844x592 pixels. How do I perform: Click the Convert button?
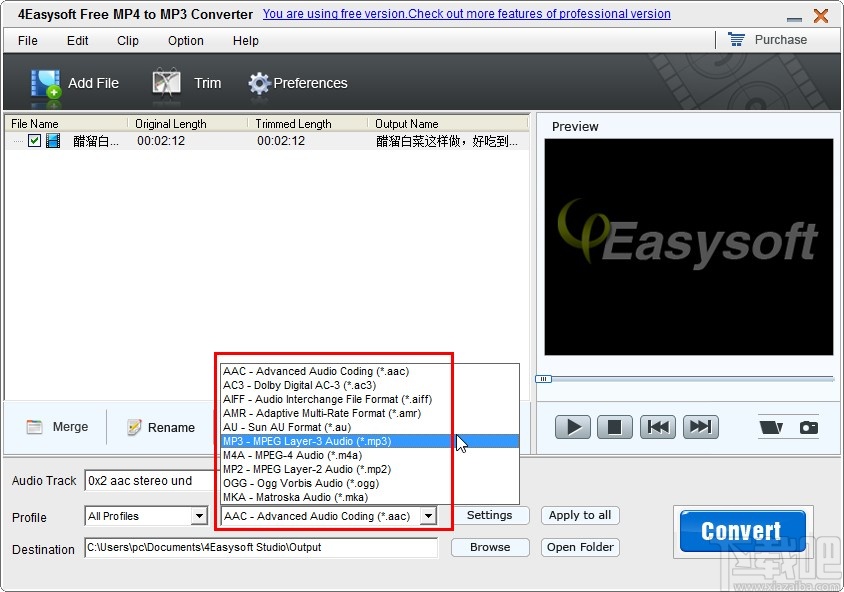tap(741, 530)
